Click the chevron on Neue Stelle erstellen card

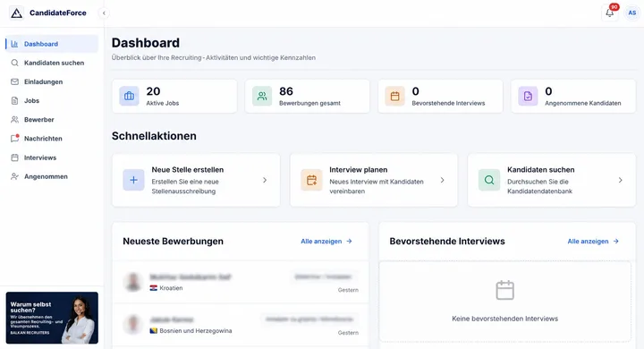tap(265, 180)
